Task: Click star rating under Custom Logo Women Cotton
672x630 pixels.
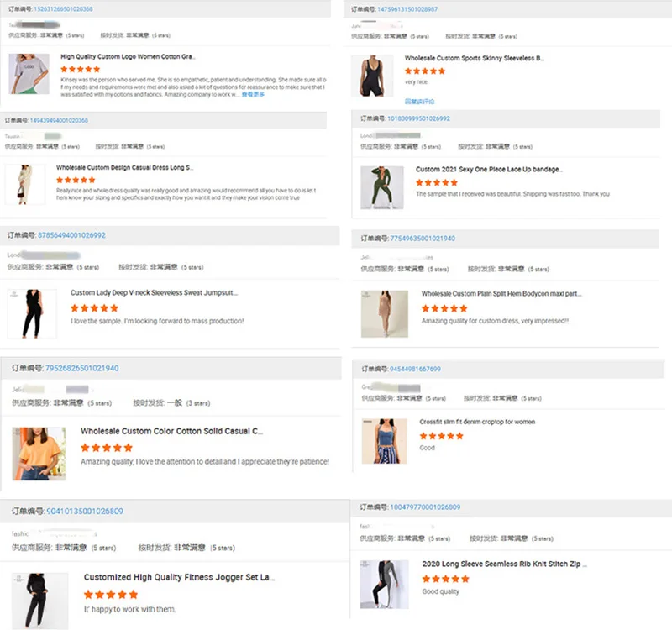Action: click(x=80, y=69)
